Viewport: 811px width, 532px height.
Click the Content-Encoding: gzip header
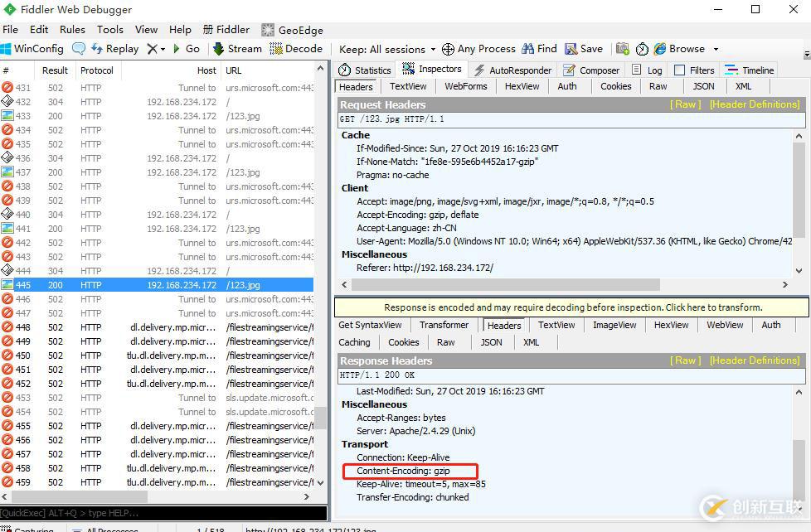click(403, 471)
